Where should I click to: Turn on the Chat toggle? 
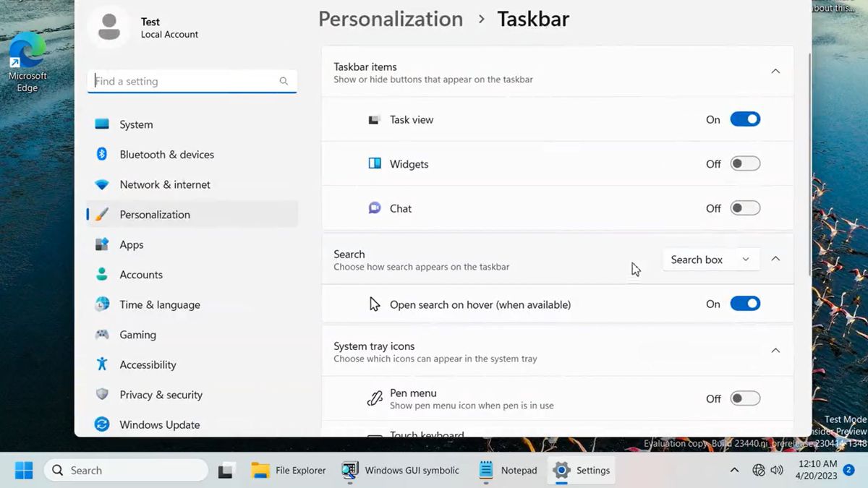(745, 207)
